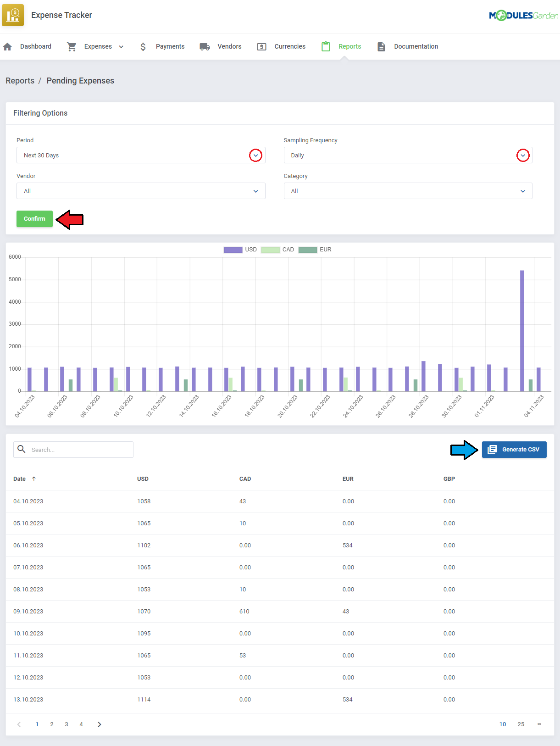
Task: Open the Currencies menu item
Action: 290,46
